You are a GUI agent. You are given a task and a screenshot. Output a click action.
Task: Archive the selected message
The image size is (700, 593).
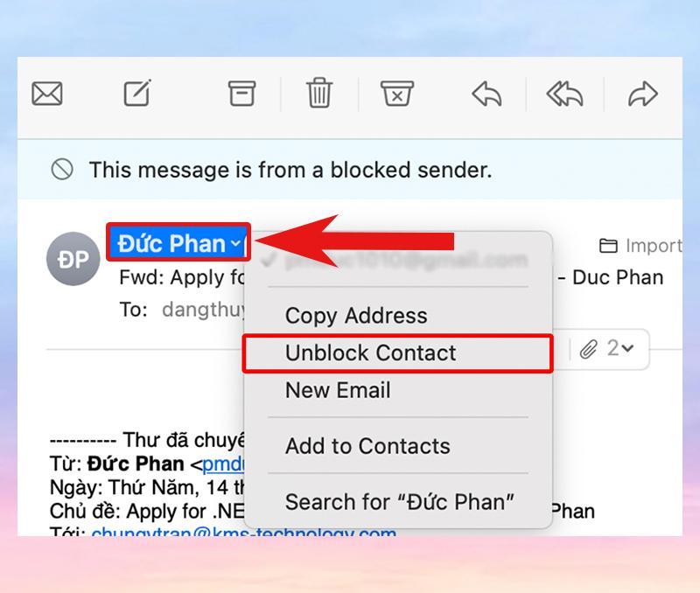[x=241, y=94]
